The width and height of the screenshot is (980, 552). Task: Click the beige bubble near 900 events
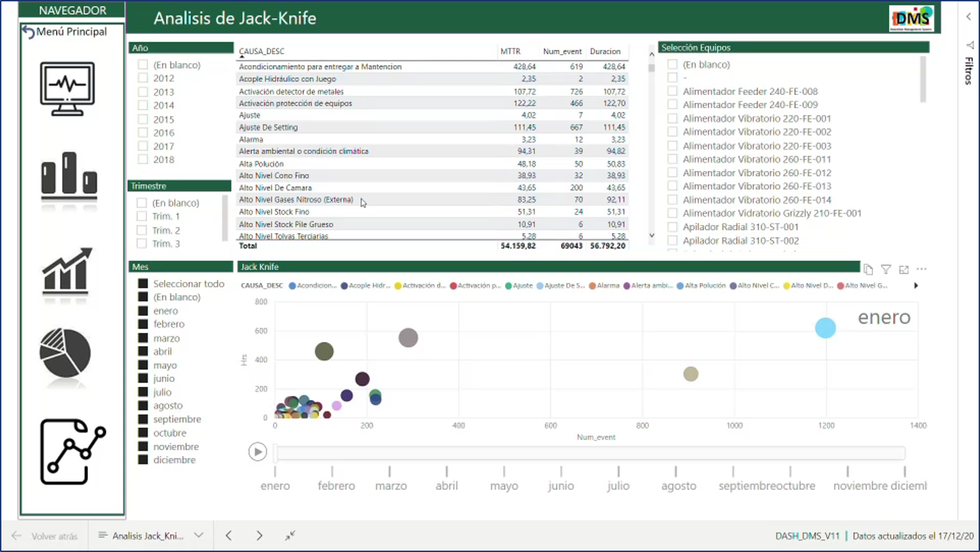[691, 374]
